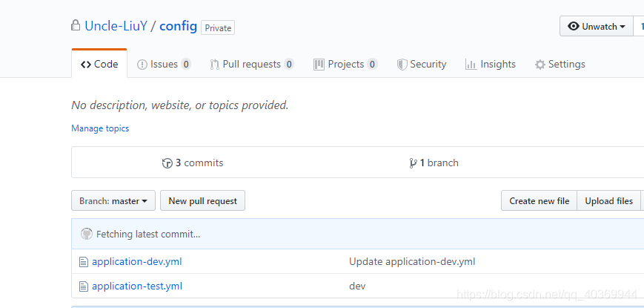Click the commits history clock icon
Screen dimensions: 644x308
[167, 163]
